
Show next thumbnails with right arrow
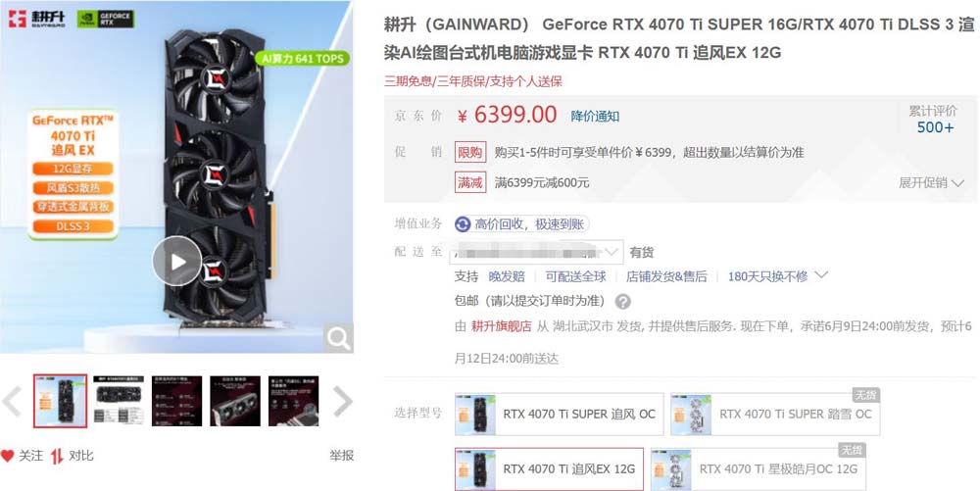[x=342, y=401]
